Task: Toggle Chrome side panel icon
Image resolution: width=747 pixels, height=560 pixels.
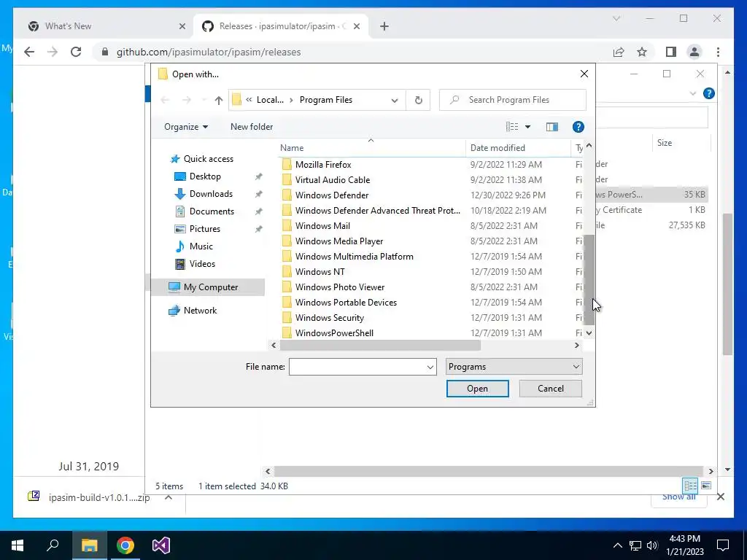Action: click(x=671, y=52)
